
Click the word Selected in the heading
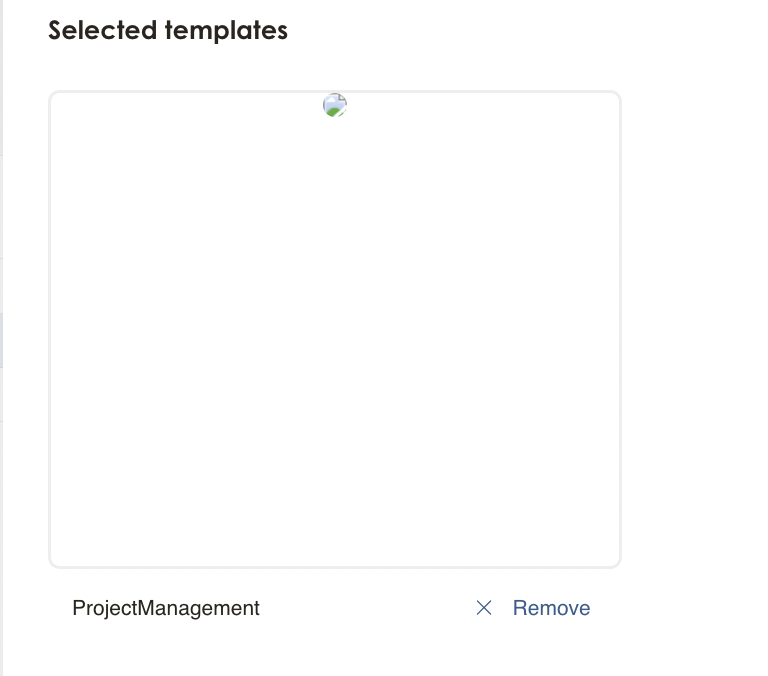point(102,30)
